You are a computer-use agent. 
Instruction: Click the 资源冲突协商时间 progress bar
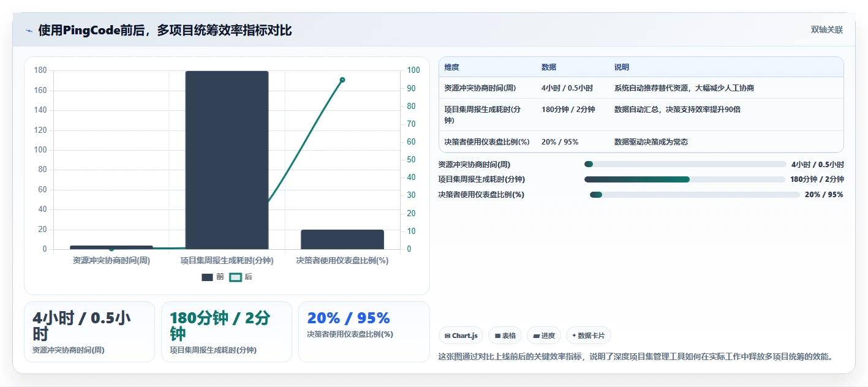click(685, 164)
